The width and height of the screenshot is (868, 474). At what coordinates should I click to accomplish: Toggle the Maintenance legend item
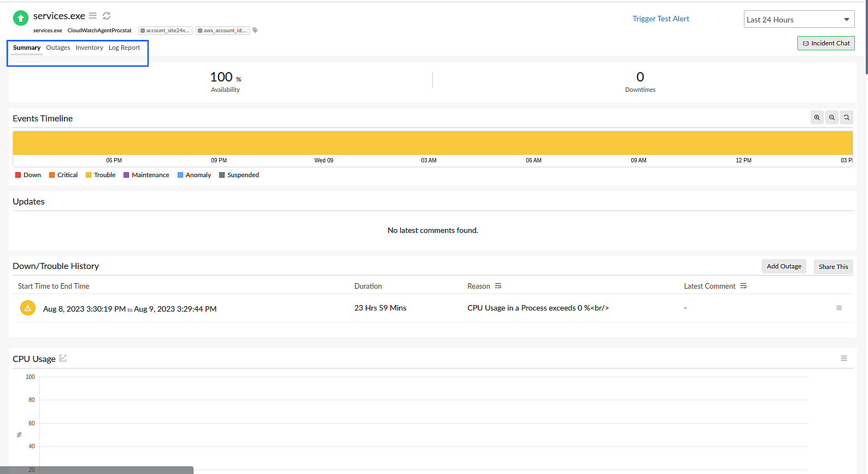(146, 175)
